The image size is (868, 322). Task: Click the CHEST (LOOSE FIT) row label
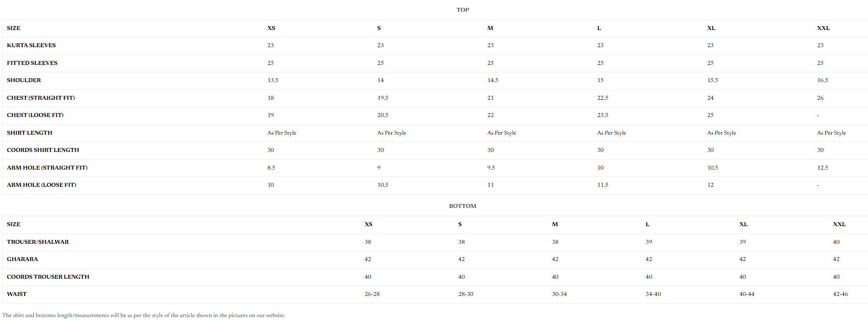[35, 115]
